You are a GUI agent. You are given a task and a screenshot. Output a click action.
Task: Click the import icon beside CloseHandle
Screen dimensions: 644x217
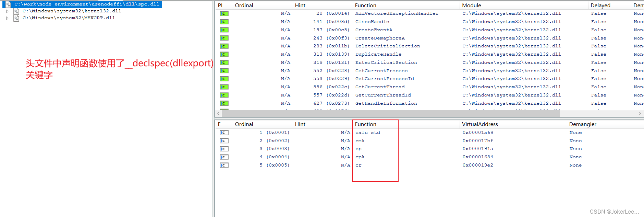pyautogui.click(x=224, y=22)
